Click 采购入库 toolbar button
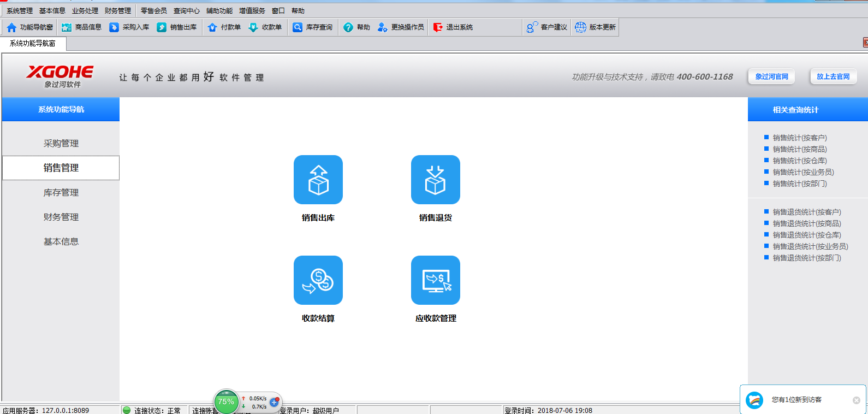Image resolution: width=868 pixels, height=414 pixels. (x=129, y=27)
